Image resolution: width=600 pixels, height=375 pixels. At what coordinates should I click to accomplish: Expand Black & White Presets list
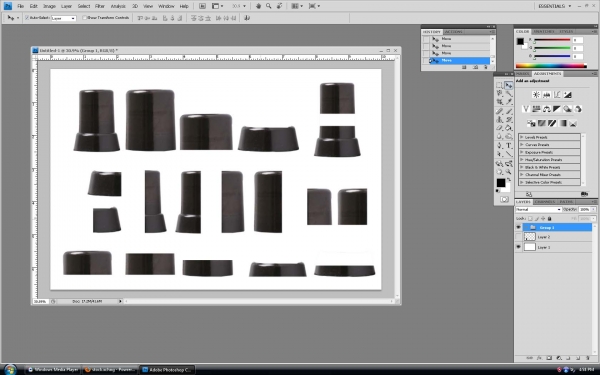(x=522, y=167)
